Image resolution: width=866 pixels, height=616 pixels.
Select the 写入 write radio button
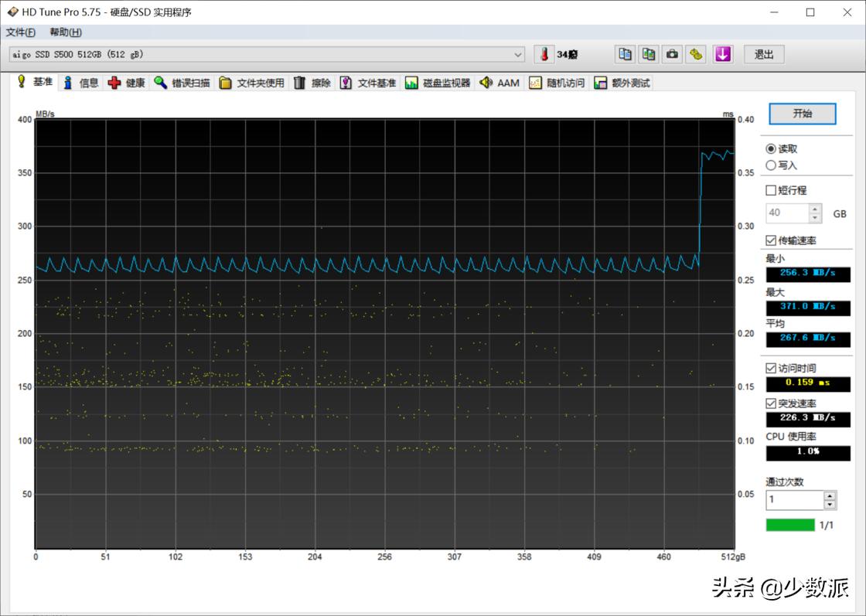point(771,165)
